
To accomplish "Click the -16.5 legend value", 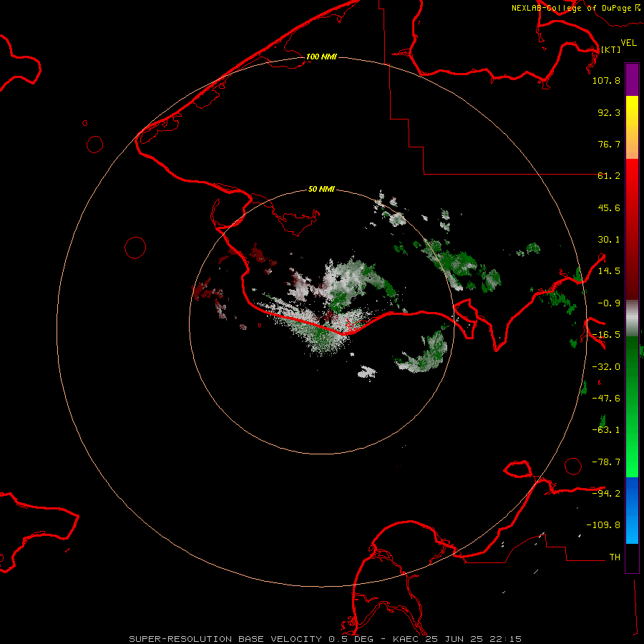I will pyautogui.click(x=606, y=335).
